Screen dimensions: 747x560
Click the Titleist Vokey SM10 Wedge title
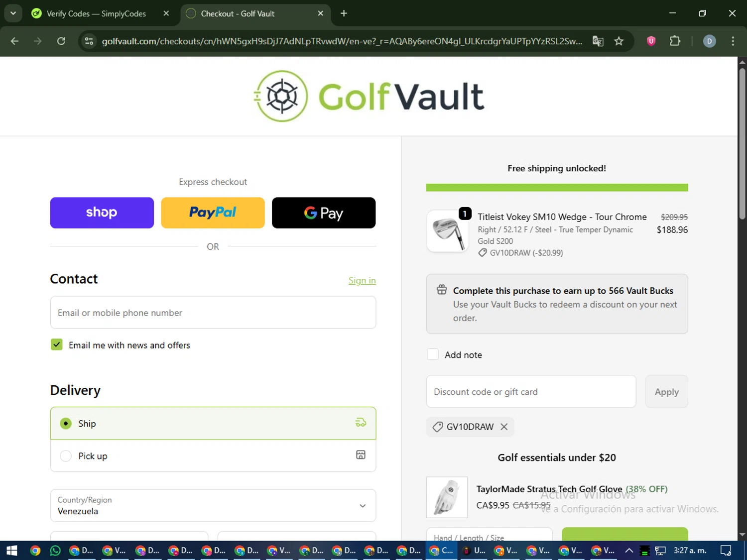[562, 217]
